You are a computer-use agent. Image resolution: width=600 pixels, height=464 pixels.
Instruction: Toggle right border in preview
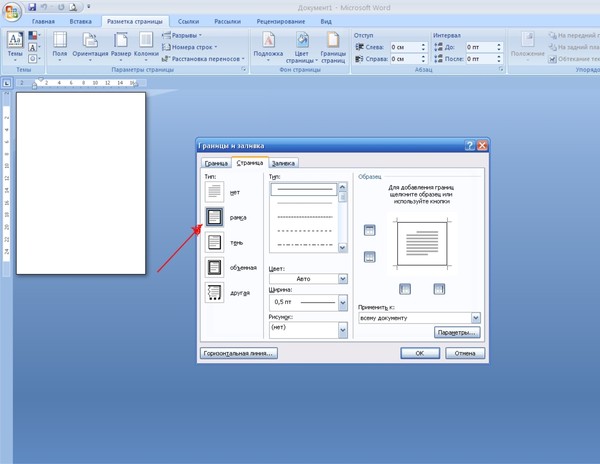click(439, 289)
